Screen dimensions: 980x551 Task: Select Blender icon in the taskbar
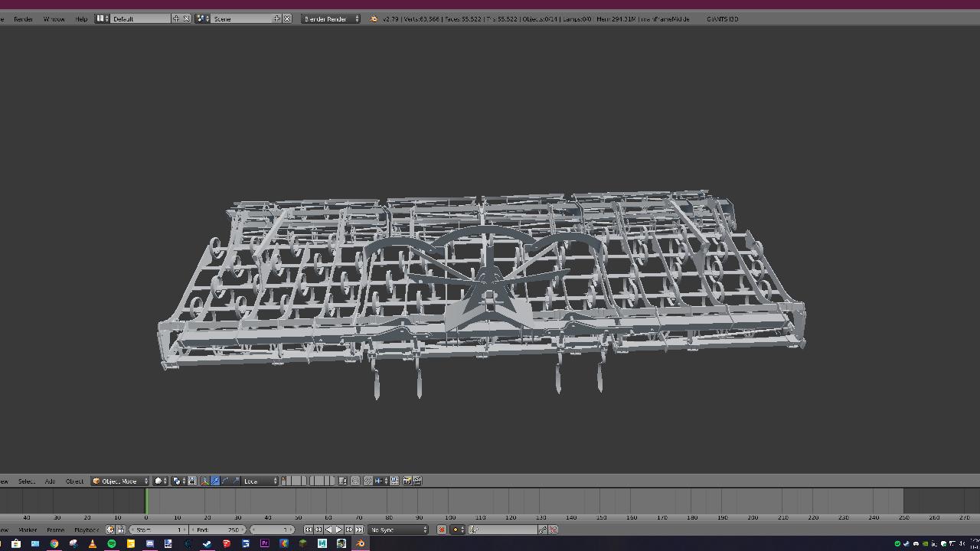tap(360, 543)
